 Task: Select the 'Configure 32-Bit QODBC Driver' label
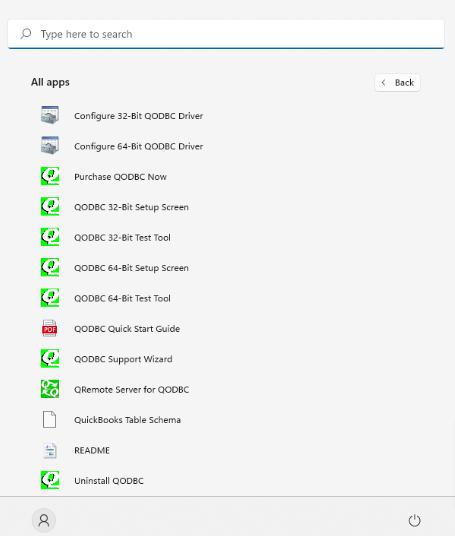138,116
